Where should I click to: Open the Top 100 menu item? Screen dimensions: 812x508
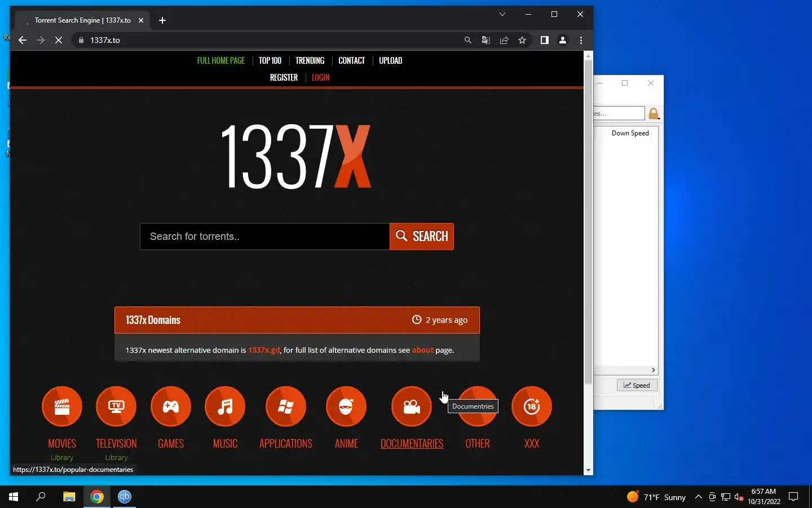[270, 60]
